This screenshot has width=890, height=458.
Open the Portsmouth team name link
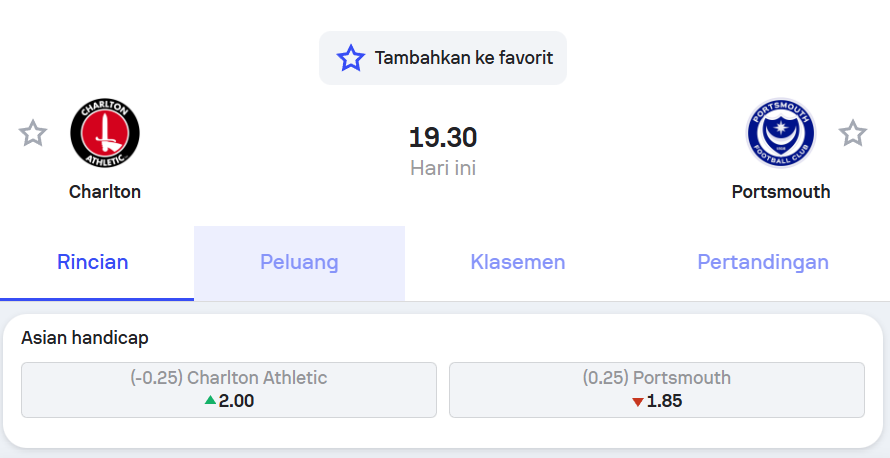click(780, 192)
